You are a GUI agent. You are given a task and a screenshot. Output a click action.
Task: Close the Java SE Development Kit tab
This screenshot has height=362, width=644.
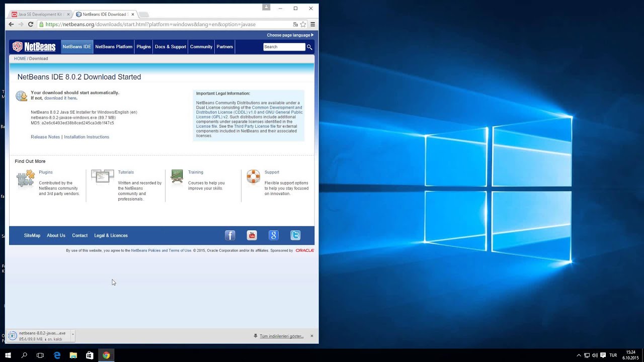click(x=68, y=14)
